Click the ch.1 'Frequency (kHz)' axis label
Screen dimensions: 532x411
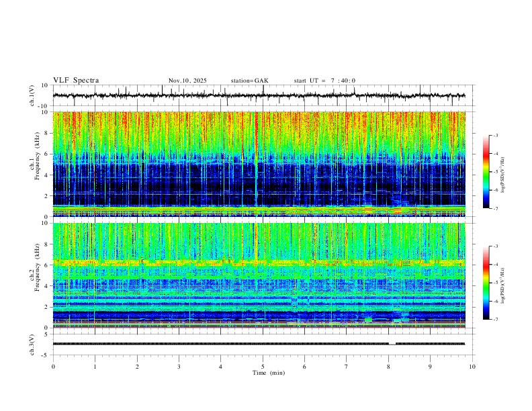coord(38,156)
